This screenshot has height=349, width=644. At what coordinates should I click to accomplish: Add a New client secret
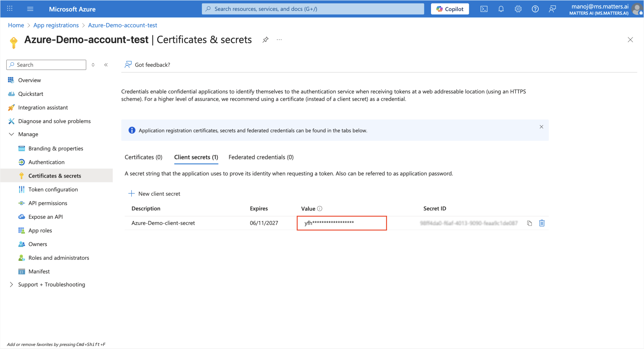click(154, 194)
